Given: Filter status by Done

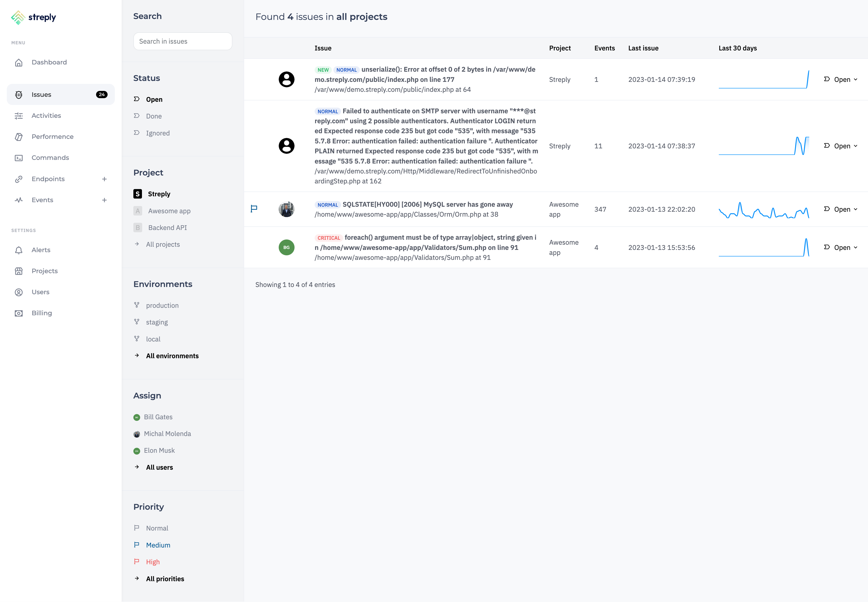Looking at the screenshot, I should (x=154, y=116).
